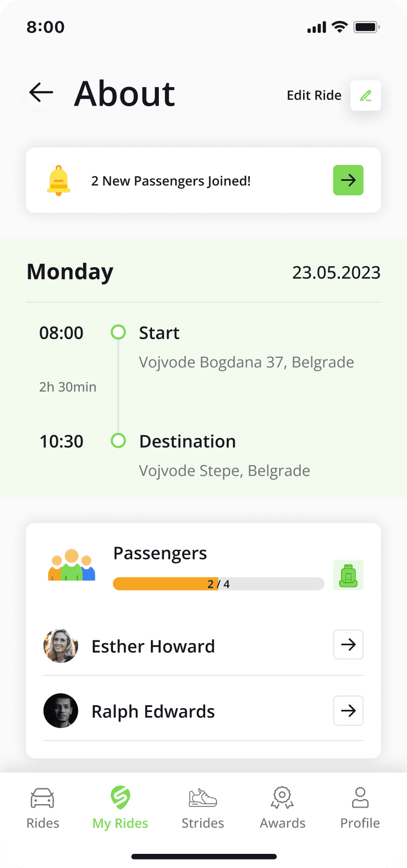Tap Ralph Edwards' profile photo
This screenshot has height=868, width=407.
[60, 711]
